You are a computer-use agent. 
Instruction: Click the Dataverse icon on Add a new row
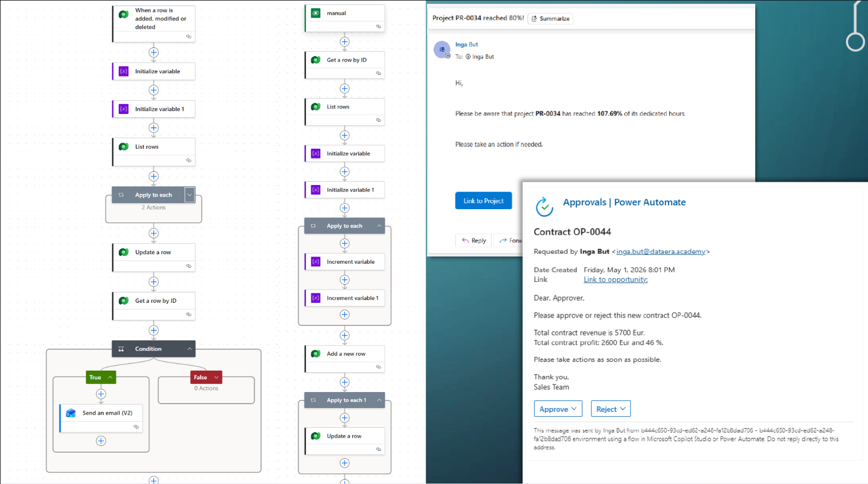(x=316, y=354)
